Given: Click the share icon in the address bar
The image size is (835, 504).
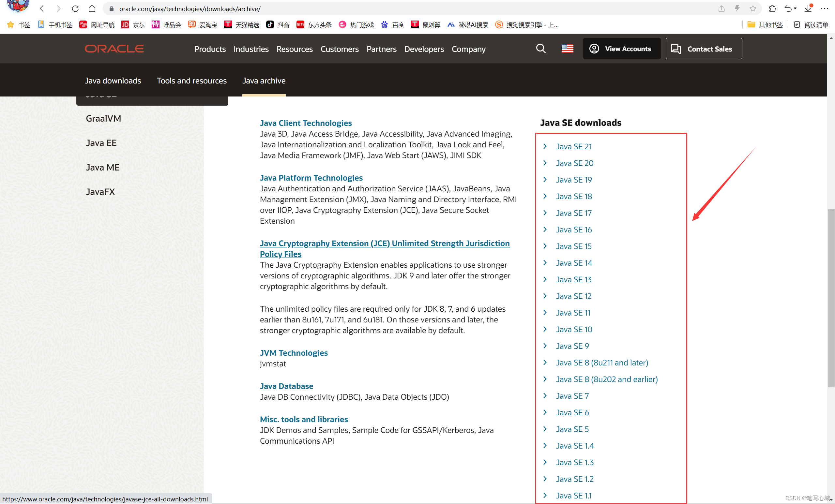Looking at the screenshot, I should (x=721, y=8).
